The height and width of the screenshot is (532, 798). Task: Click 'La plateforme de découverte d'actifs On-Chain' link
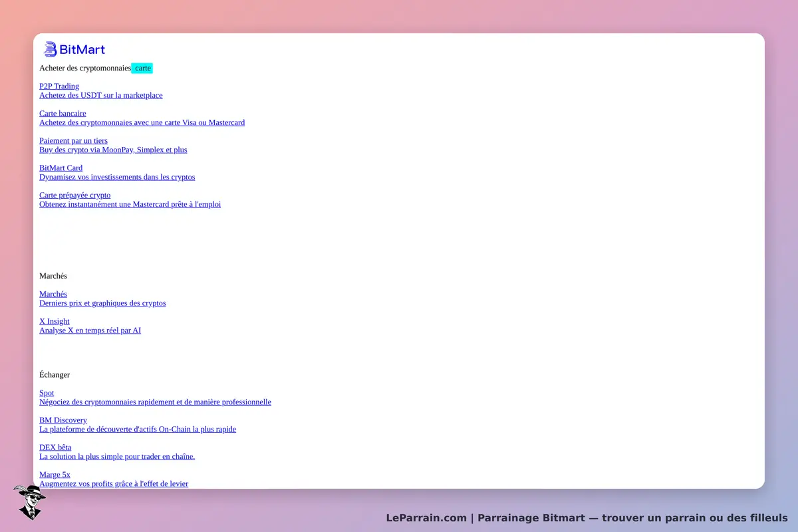(138, 430)
